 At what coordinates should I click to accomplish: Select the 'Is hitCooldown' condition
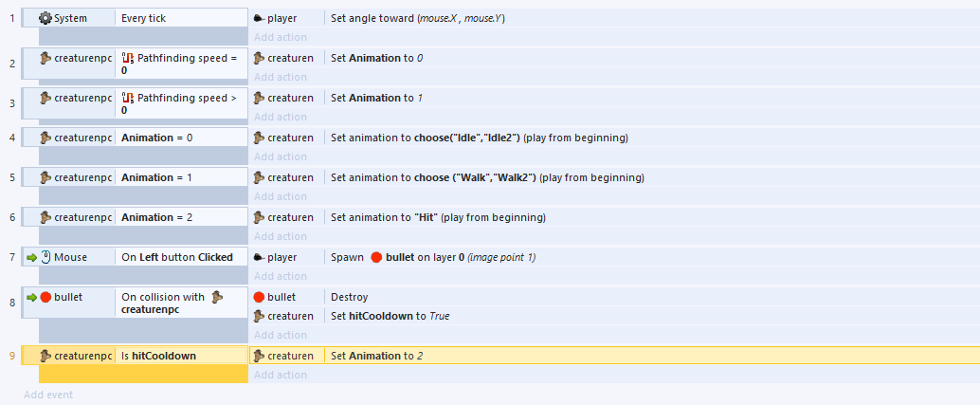pos(157,356)
